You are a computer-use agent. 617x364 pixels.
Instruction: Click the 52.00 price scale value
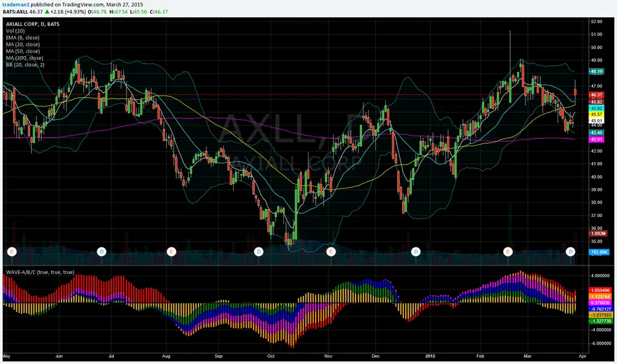click(596, 22)
